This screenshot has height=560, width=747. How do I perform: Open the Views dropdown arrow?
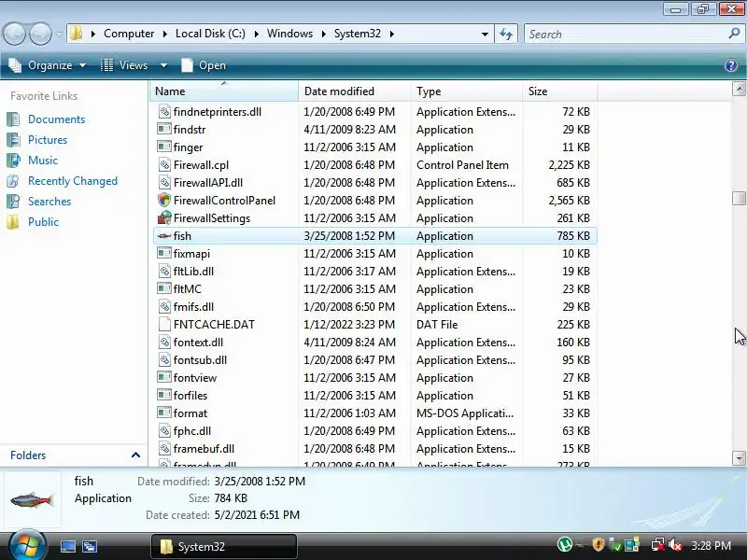[x=164, y=65]
